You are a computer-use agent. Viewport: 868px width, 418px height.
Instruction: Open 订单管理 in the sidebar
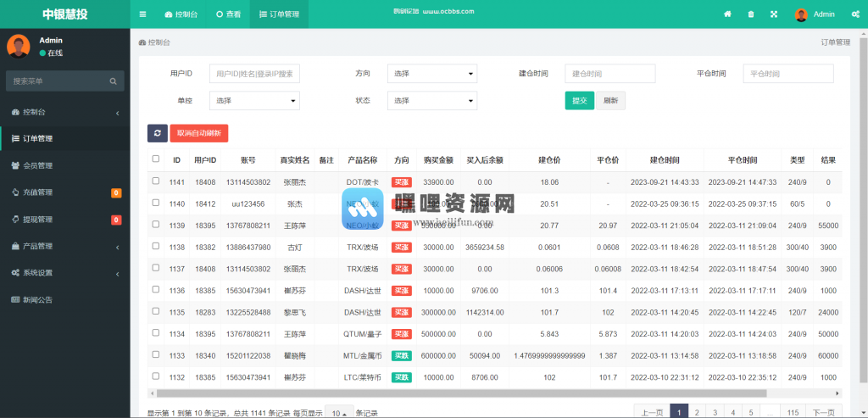pyautogui.click(x=64, y=138)
